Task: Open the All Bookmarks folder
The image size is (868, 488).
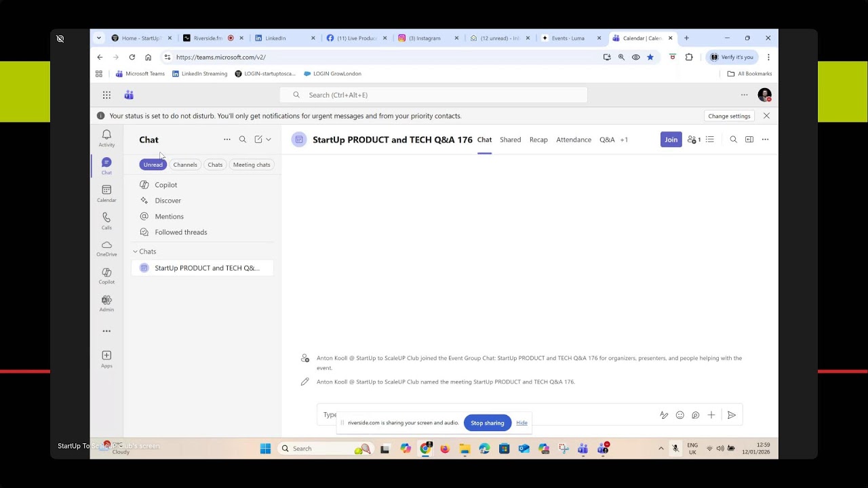Action: (x=749, y=74)
